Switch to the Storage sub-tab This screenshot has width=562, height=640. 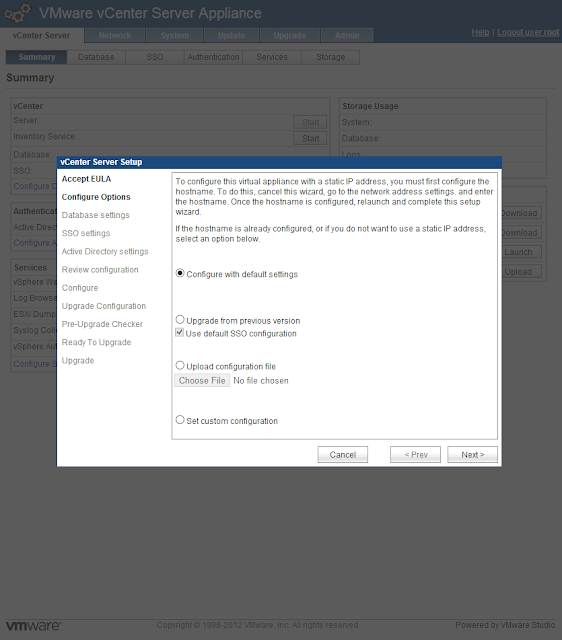tap(331, 57)
